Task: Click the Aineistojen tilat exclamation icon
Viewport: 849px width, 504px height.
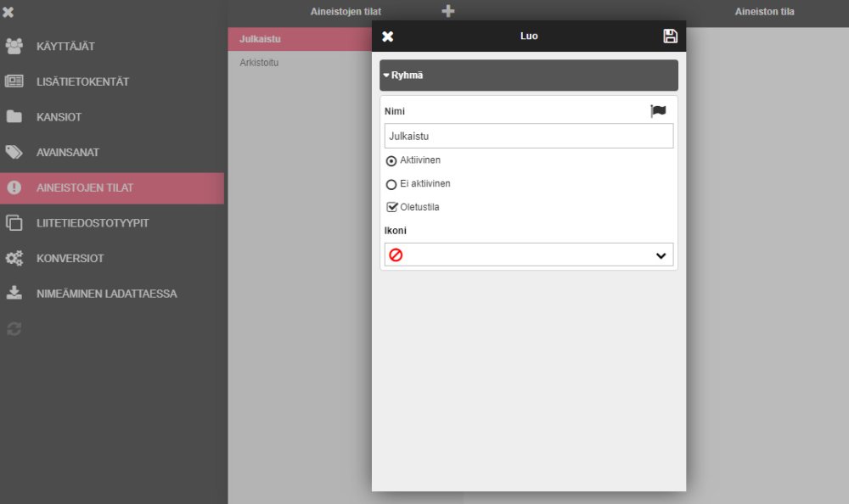Action: (14, 188)
